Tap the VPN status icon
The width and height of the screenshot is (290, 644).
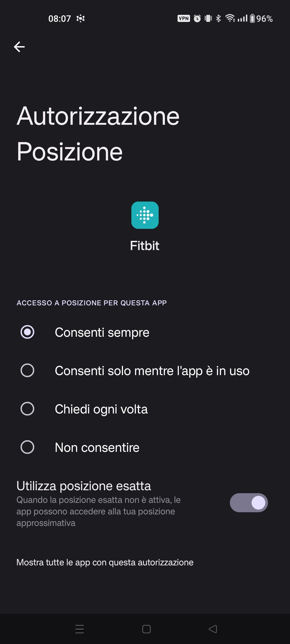point(184,19)
